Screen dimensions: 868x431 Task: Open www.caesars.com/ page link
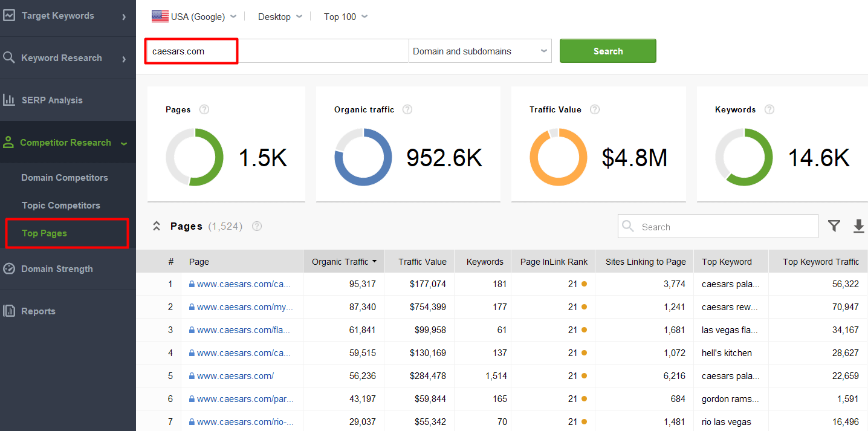coord(235,376)
